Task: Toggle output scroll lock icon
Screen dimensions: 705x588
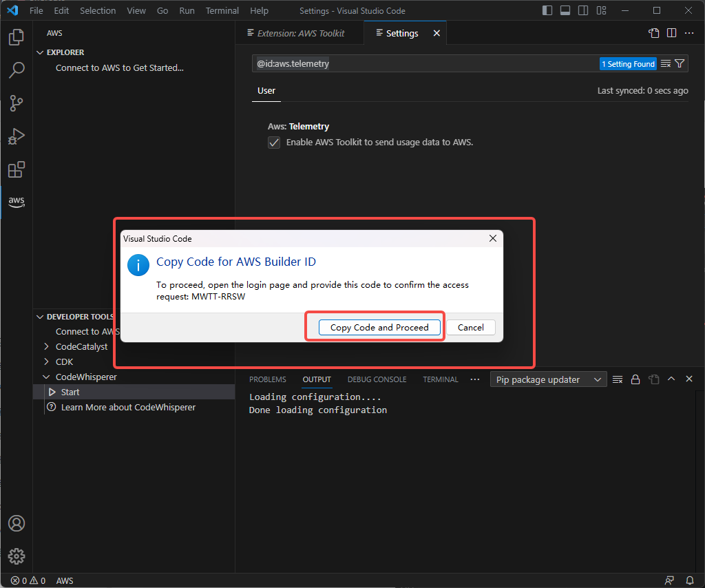Action: [635, 379]
